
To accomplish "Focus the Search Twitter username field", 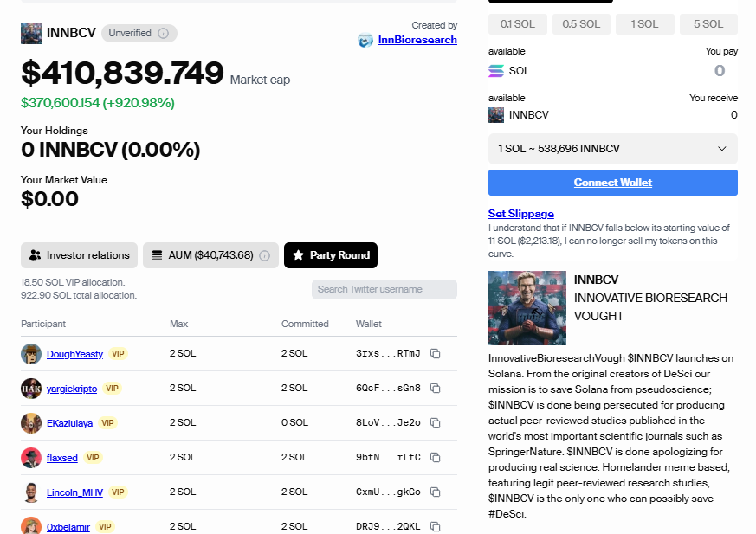I will (384, 290).
